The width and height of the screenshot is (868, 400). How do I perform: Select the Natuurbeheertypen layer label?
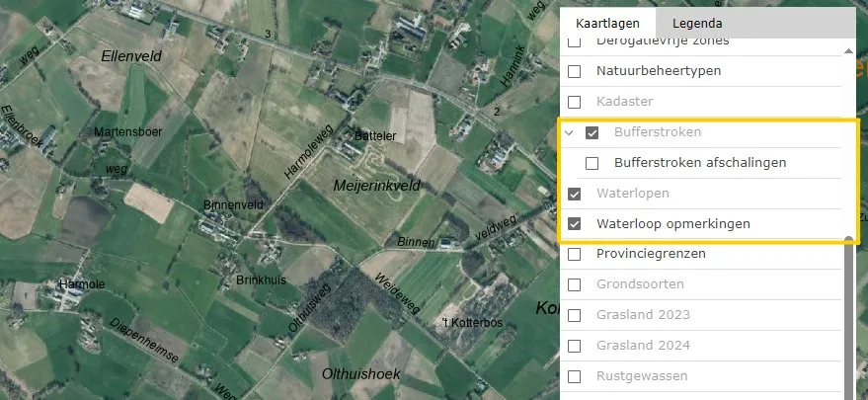pos(659,71)
